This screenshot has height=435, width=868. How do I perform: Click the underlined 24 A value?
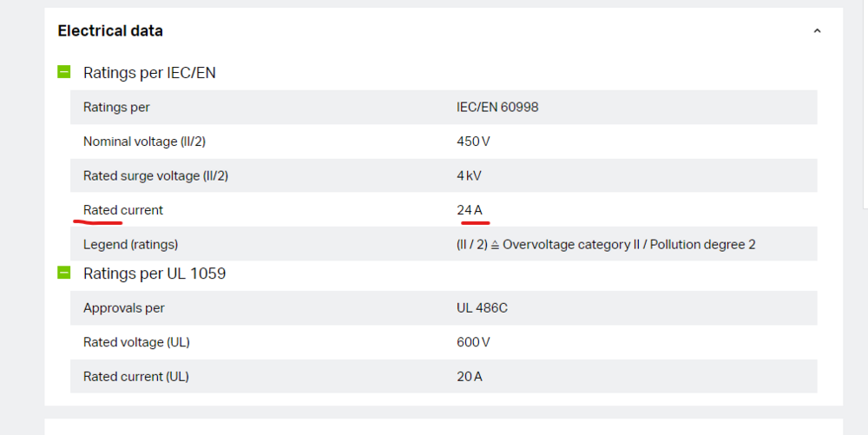pos(470,210)
